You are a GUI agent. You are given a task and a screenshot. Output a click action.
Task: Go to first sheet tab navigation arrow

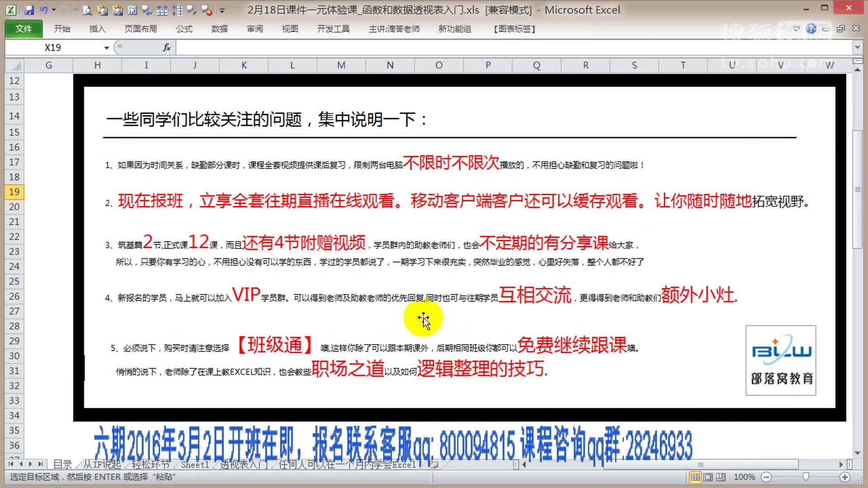coord(10,464)
